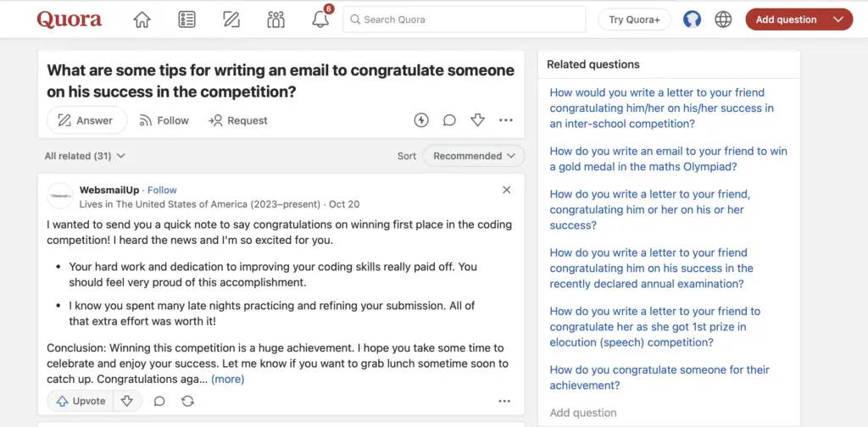Follow this question
This screenshot has height=427, width=868.
tap(164, 120)
